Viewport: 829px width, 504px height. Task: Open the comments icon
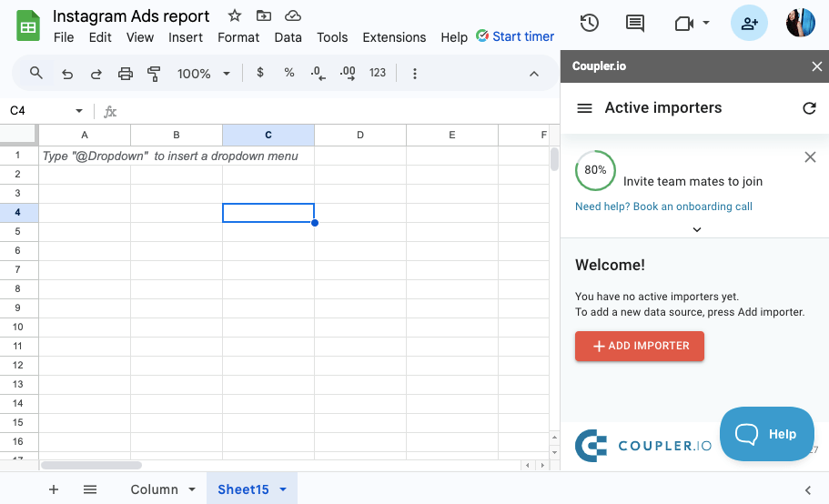[635, 24]
